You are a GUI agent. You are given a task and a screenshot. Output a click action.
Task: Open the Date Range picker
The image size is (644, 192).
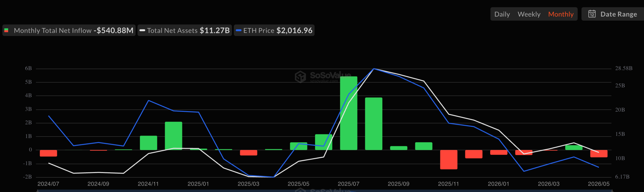(613, 14)
